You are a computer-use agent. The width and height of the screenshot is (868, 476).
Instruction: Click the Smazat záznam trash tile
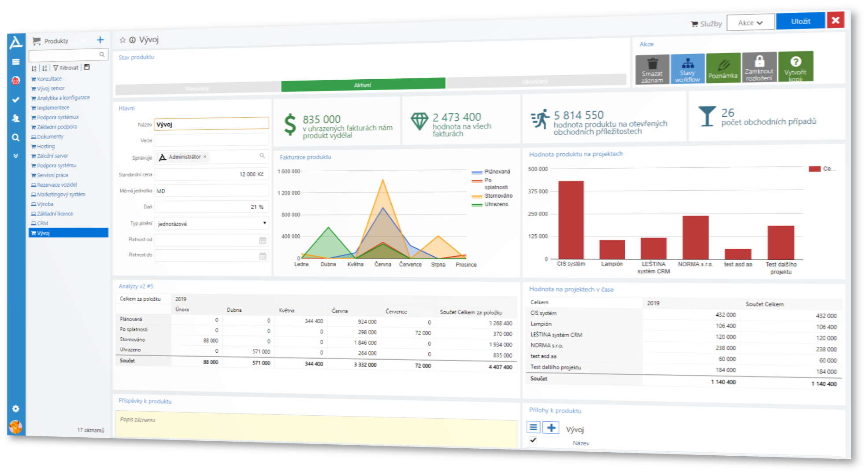pyautogui.click(x=652, y=70)
